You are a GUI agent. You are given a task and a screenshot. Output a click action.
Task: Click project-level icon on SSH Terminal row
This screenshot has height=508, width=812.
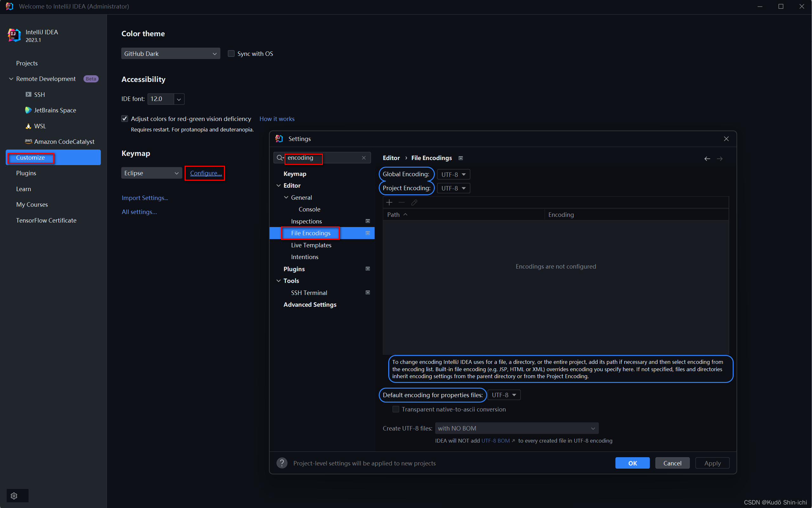click(368, 293)
